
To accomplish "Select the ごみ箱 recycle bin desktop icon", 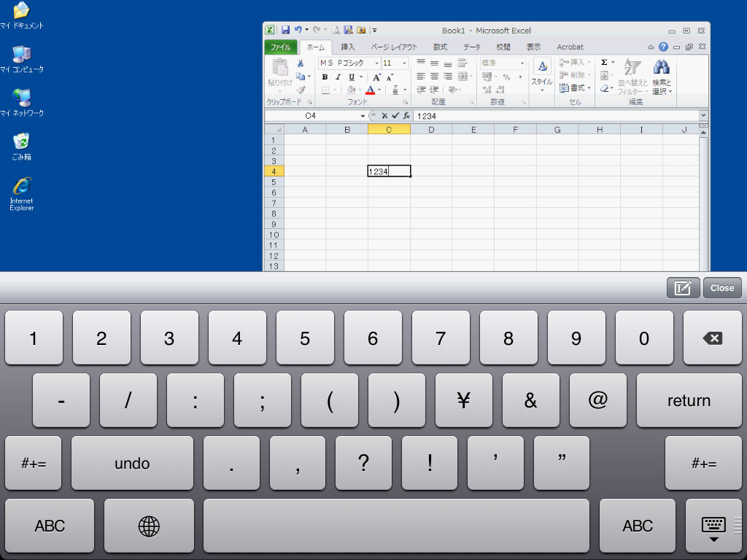I will pyautogui.click(x=21, y=147).
